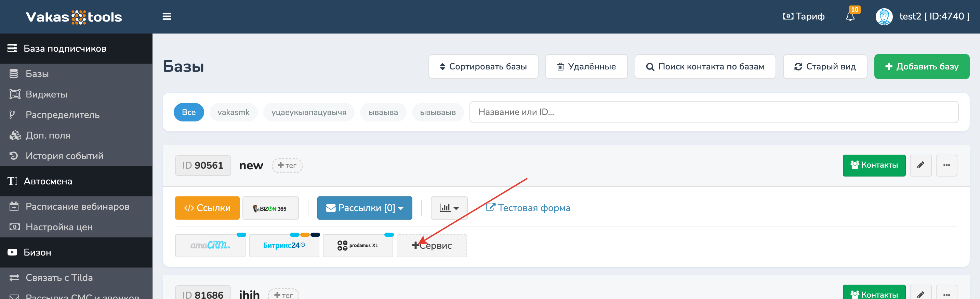Open Сортировать базы sorting control
980x299 pixels.
[x=483, y=67]
